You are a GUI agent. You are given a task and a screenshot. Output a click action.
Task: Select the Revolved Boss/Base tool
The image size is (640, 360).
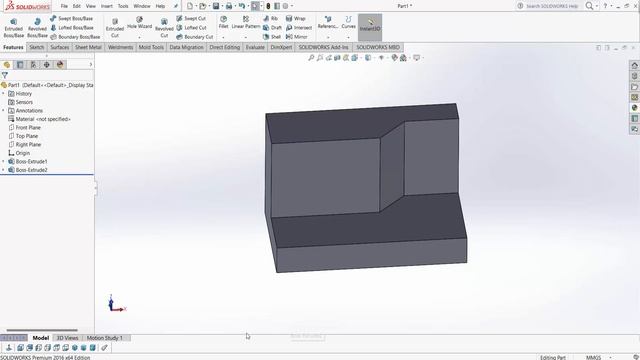coord(37,28)
